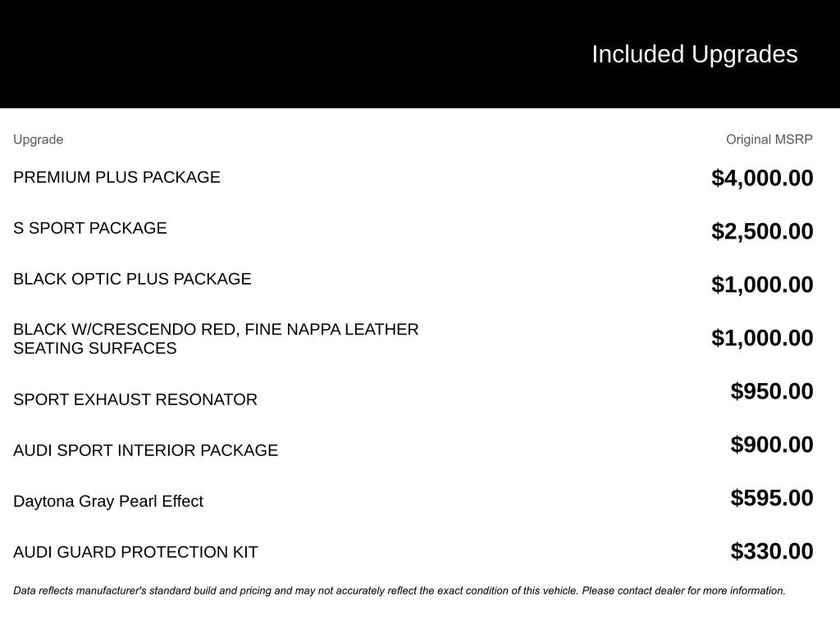Click the Included Upgrades header title
The width and height of the screenshot is (840, 630).
point(694,55)
